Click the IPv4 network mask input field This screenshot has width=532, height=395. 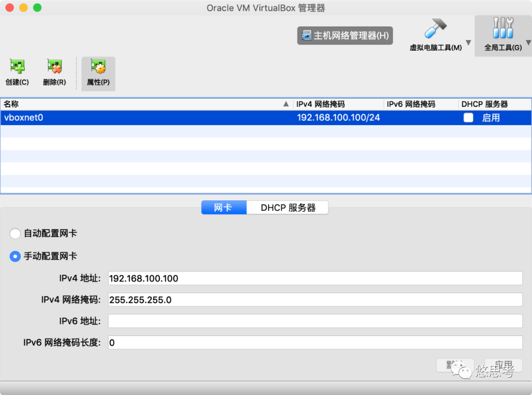pos(315,299)
